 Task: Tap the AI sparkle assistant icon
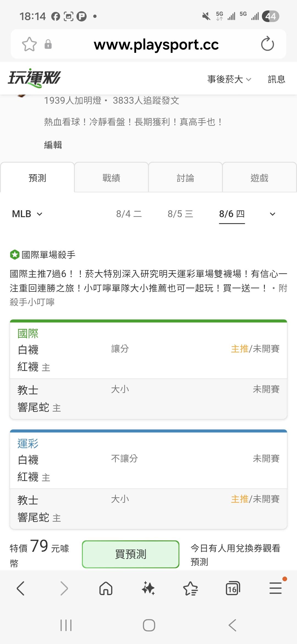pyautogui.click(x=148, y=589)
